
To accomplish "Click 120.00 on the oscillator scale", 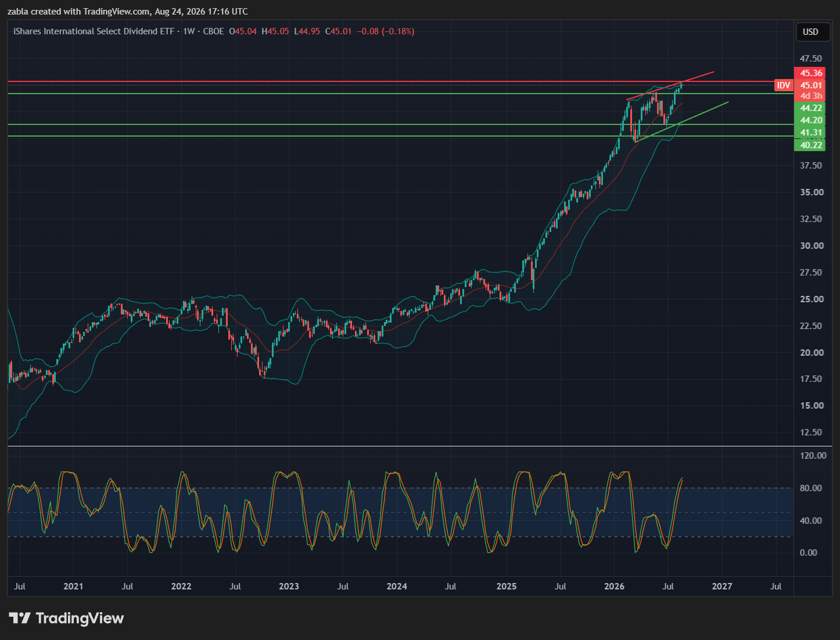I will tap(813, 456).
